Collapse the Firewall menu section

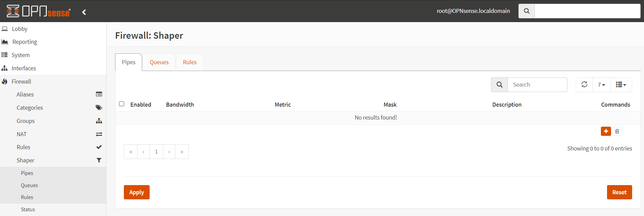pos(21,82)
